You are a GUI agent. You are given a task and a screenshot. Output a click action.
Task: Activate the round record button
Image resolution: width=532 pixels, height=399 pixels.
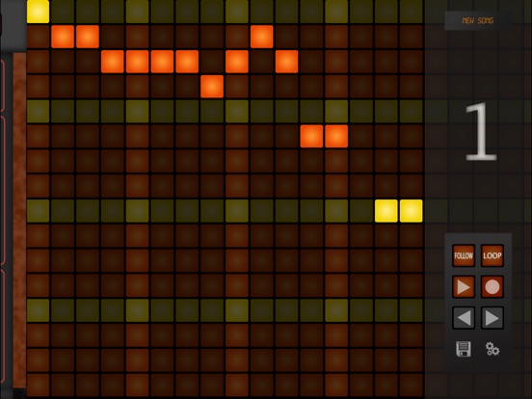coord(492,286)
